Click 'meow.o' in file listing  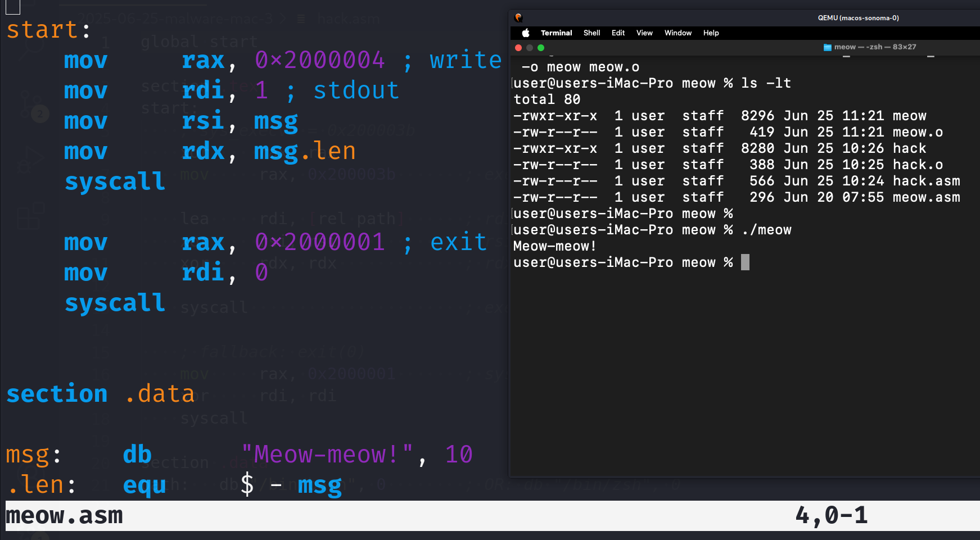[x=918, y=132]
